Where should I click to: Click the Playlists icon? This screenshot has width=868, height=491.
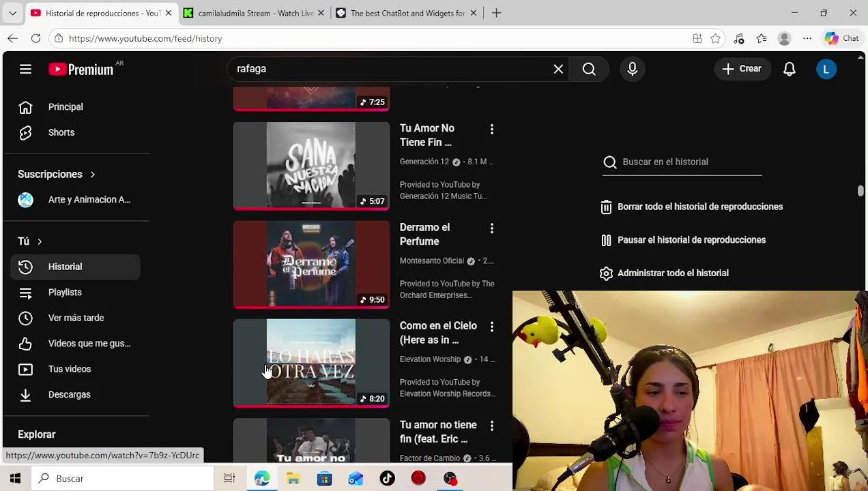coord(25,292)
